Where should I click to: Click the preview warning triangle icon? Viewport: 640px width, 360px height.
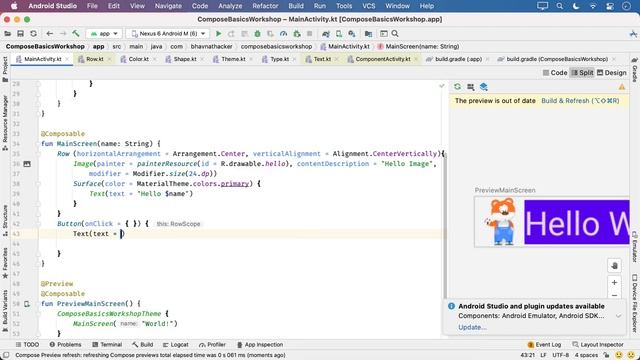[x=622, y=87]
